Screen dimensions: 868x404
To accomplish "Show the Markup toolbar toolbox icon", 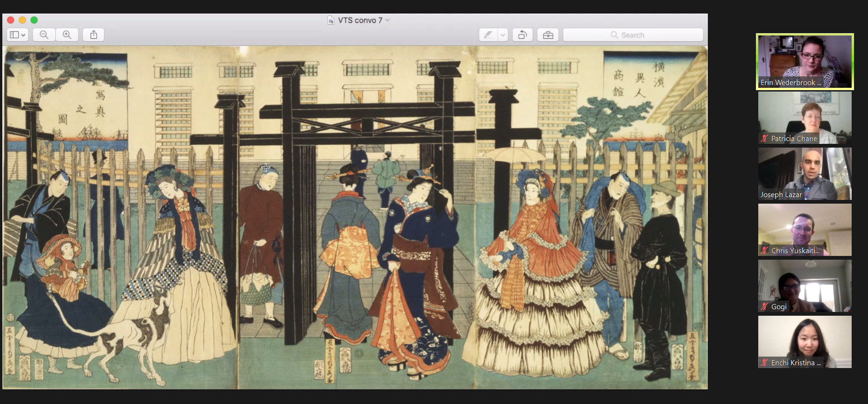I will click(x=548, y=35).
